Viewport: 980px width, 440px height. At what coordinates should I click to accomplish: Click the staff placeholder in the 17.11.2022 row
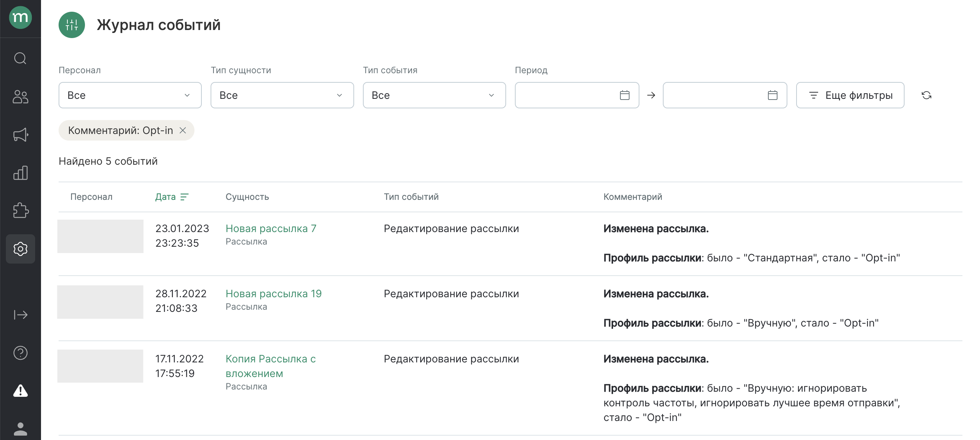coord(100,366)
